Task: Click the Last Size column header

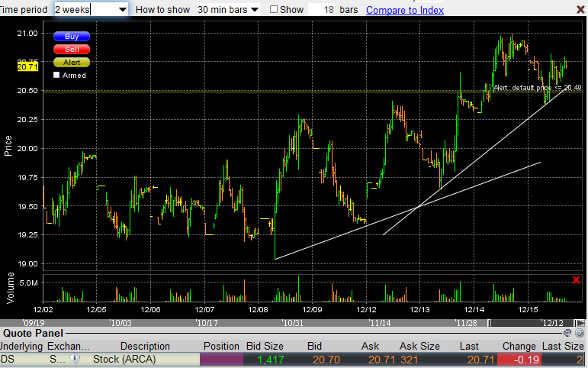Action: click(564, 346)
